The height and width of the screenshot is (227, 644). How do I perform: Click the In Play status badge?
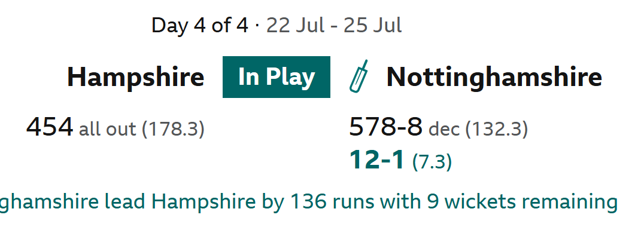(x=277, y=77)
